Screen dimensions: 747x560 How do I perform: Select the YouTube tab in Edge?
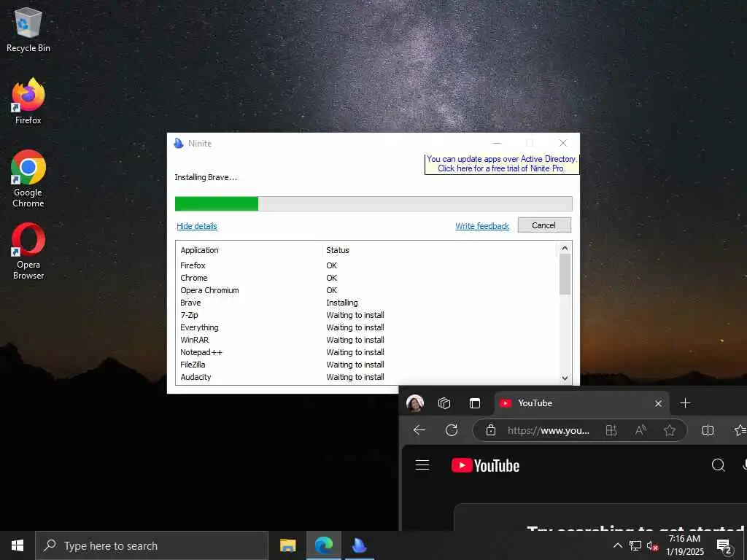click(581, 403)
